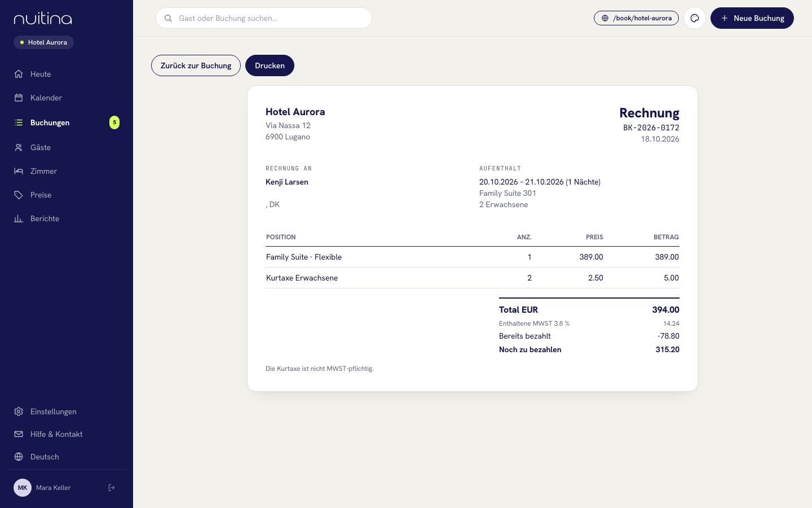Click the Buchungen badge showing 5
Viewport: 812px width, 508px height.
coord(114,122)
